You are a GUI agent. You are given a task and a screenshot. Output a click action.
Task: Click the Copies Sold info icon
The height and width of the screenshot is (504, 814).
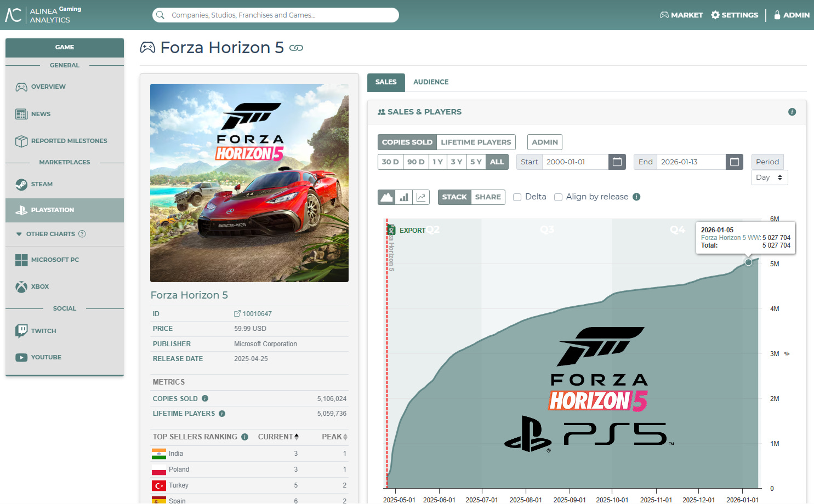point(205,398)
